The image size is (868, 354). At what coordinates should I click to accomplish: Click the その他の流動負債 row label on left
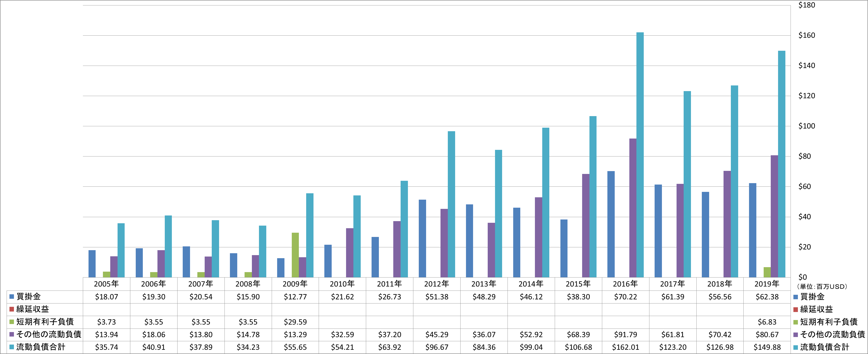point(49,335)
